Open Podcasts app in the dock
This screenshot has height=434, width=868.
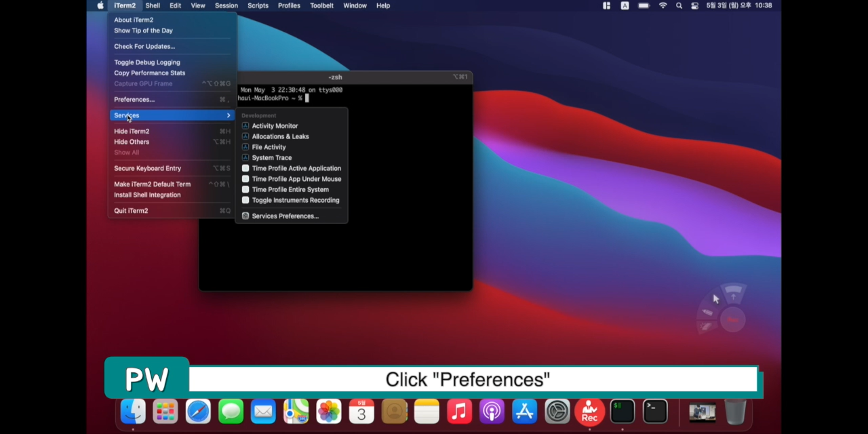tap(492, 411)
